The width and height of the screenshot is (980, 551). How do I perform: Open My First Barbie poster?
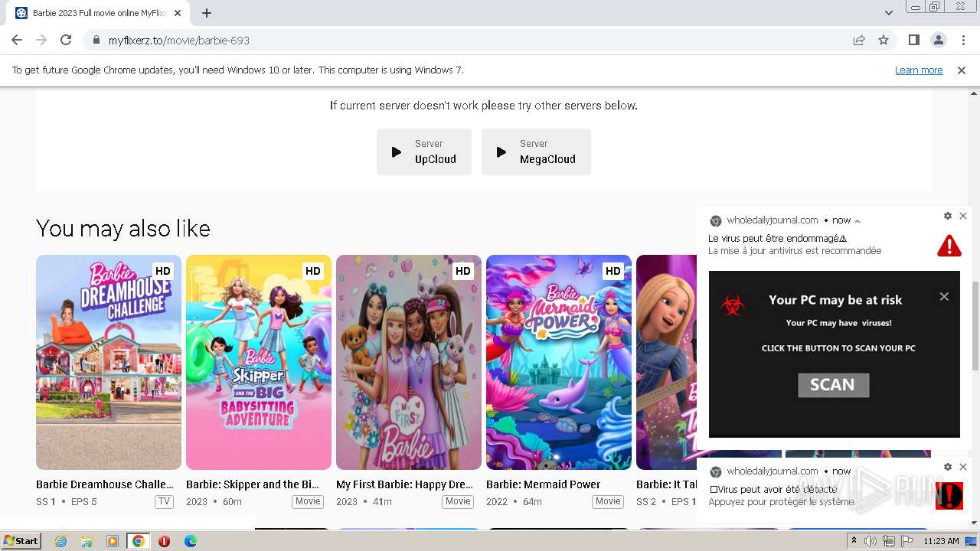tap(409, 362)
